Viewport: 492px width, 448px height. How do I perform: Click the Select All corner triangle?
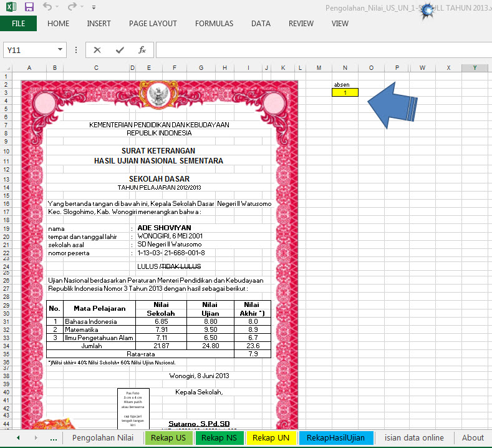(x=8, y=68)
